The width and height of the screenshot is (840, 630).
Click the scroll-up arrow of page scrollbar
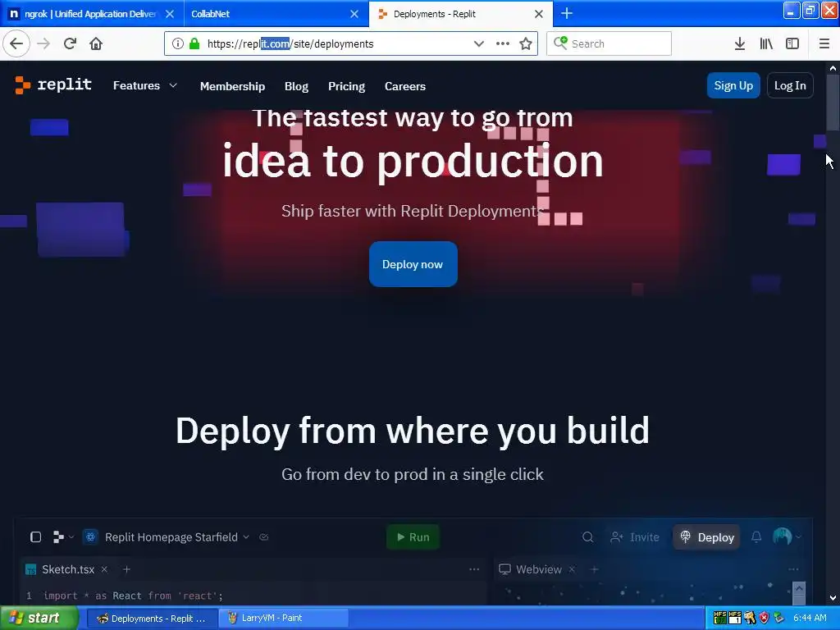(x=833, y=68)
